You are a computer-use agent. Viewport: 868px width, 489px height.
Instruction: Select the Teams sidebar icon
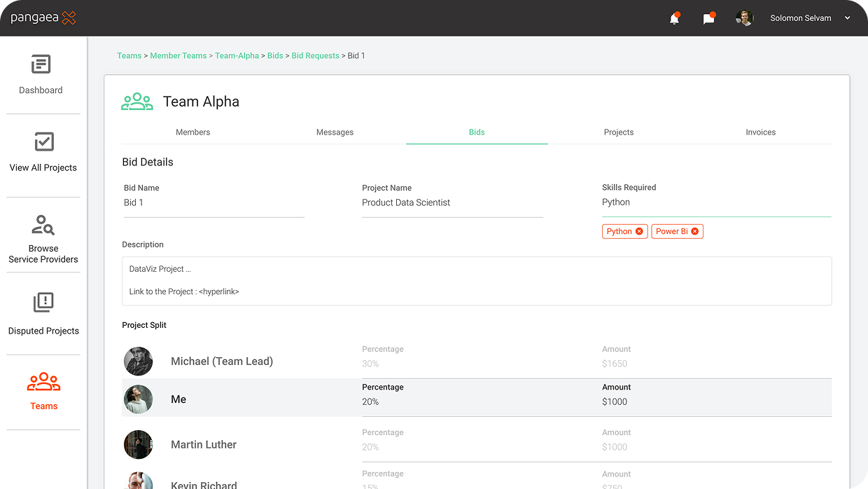[43, 383]
